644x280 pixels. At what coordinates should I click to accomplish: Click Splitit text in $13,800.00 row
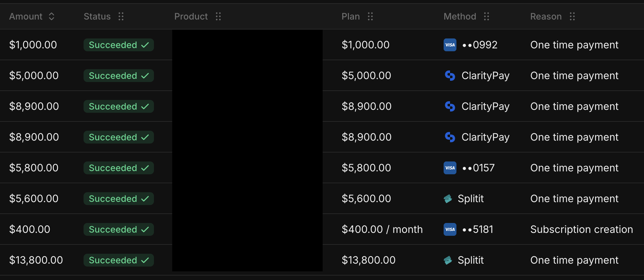(471, 260)
